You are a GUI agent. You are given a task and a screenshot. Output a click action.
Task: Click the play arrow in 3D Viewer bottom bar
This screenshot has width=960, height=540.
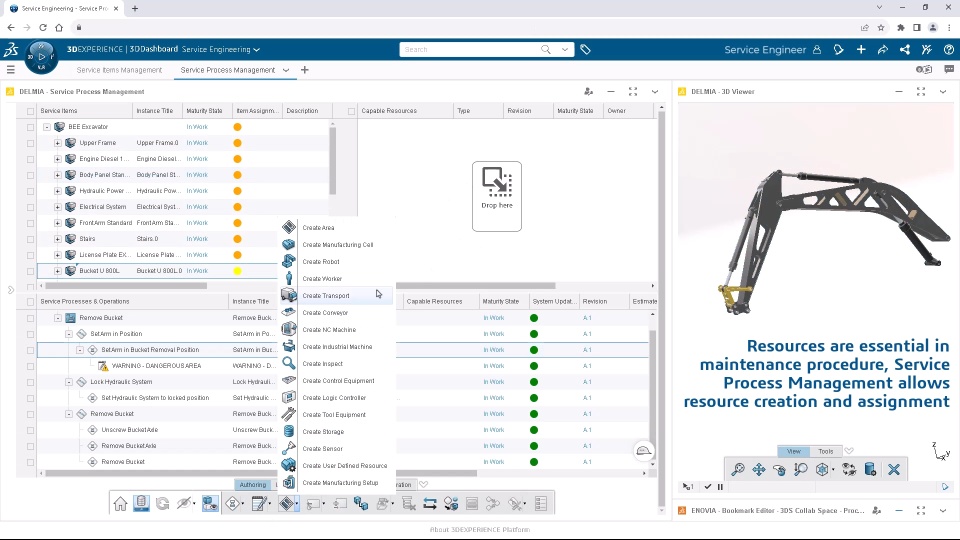click(945, 487)
